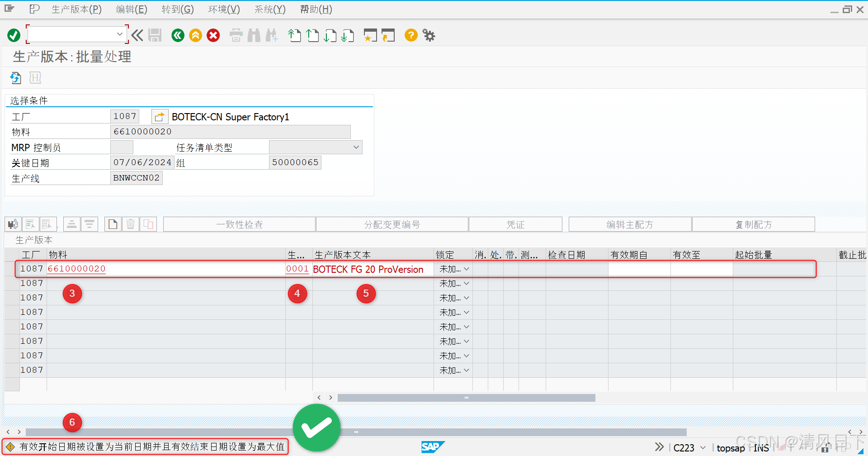Click the screen-level horizontal scrollbar thumb
The image size is (868, 456).
pyautogui.click(x=356, y=432)
